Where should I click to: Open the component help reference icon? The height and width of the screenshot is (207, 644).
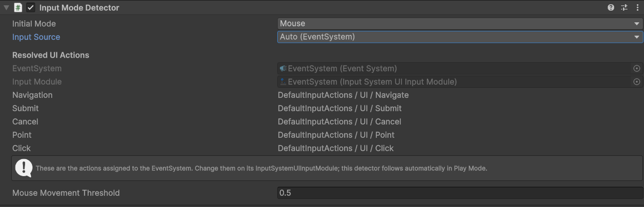tap(611, 7)
